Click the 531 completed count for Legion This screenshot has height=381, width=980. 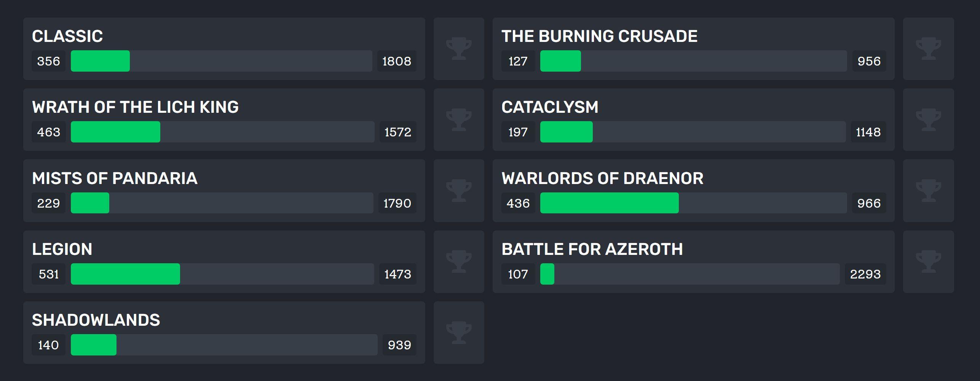[x=49, y=274]
